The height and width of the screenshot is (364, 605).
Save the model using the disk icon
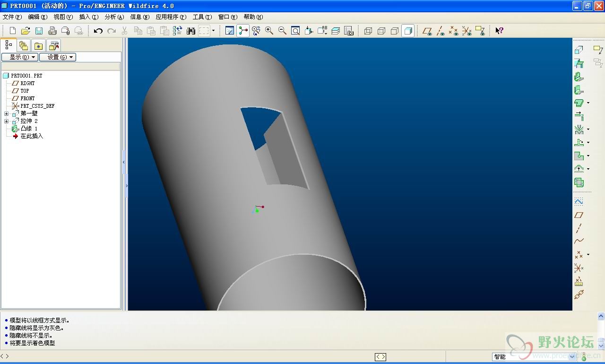tap(39, 31)
